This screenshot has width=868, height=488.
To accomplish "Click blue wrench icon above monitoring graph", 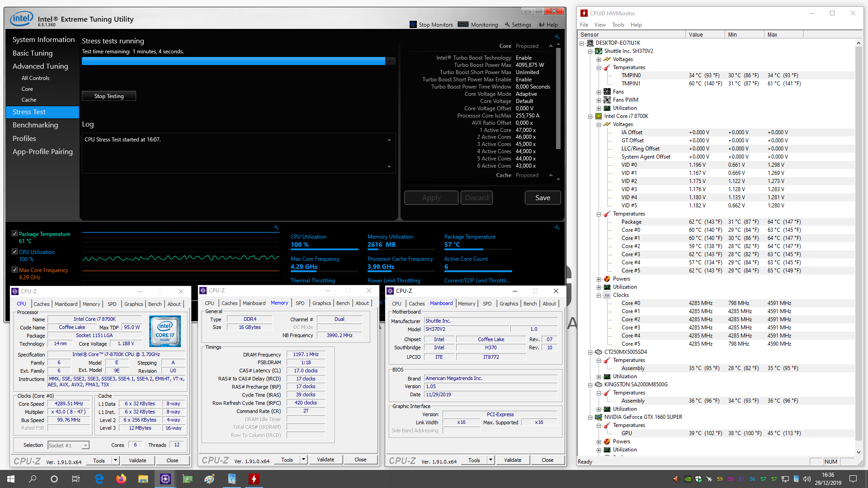I will (276, 227).
